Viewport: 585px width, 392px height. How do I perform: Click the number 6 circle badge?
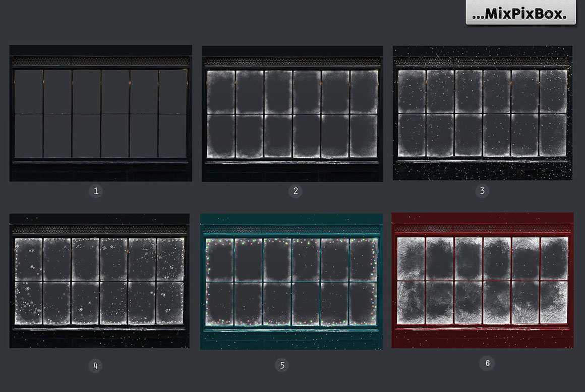tap(487, 363)
